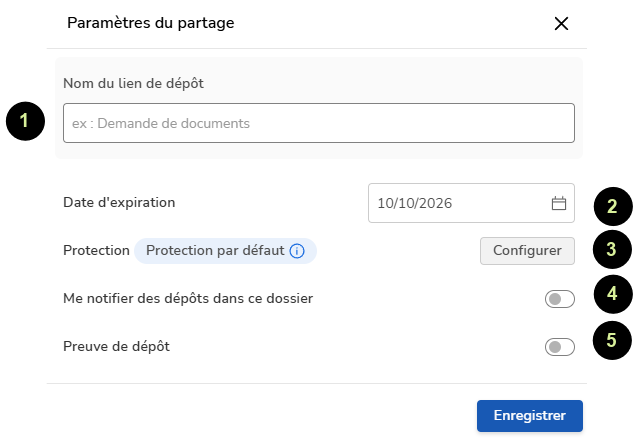The width and height of the screenshot is (638, 445).
Task: Click the Protection par défaut badge
Action: (225, 251)
